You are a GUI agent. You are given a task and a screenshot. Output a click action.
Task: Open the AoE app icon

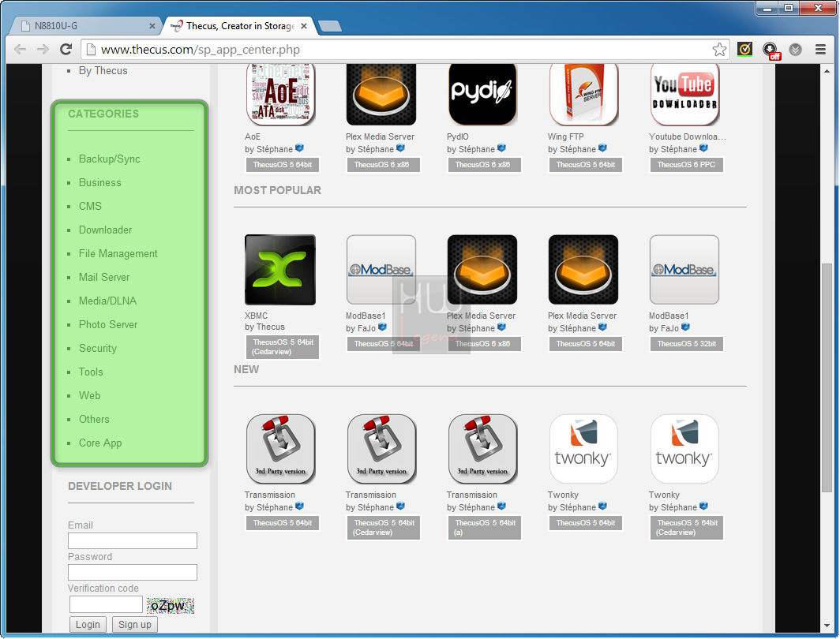pyautogui.click(x=280, y=94)
